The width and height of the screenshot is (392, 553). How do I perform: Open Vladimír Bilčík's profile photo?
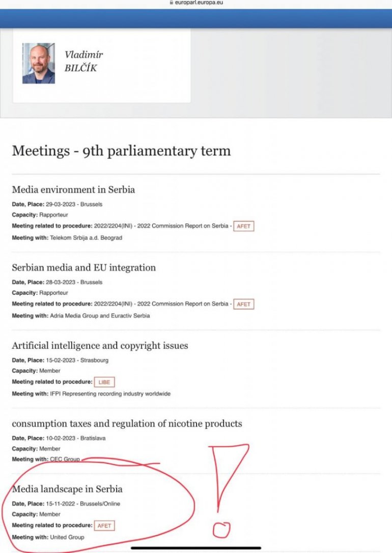point(38,63)
